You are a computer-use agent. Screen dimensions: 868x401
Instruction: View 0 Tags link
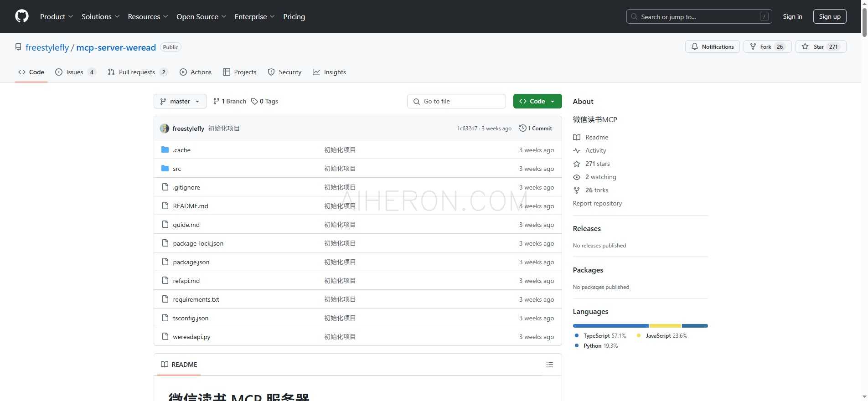pyautogui.click(x=265, y=101)
